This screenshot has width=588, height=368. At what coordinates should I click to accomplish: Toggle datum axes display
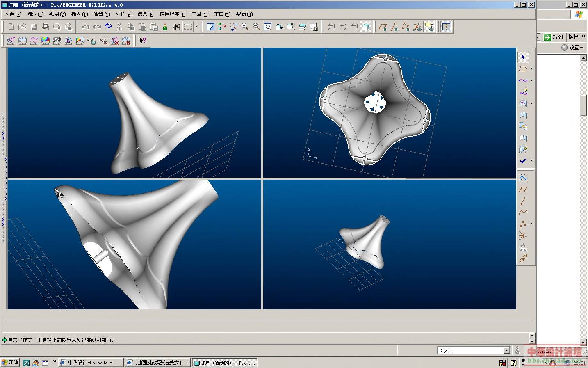[394, 27]
